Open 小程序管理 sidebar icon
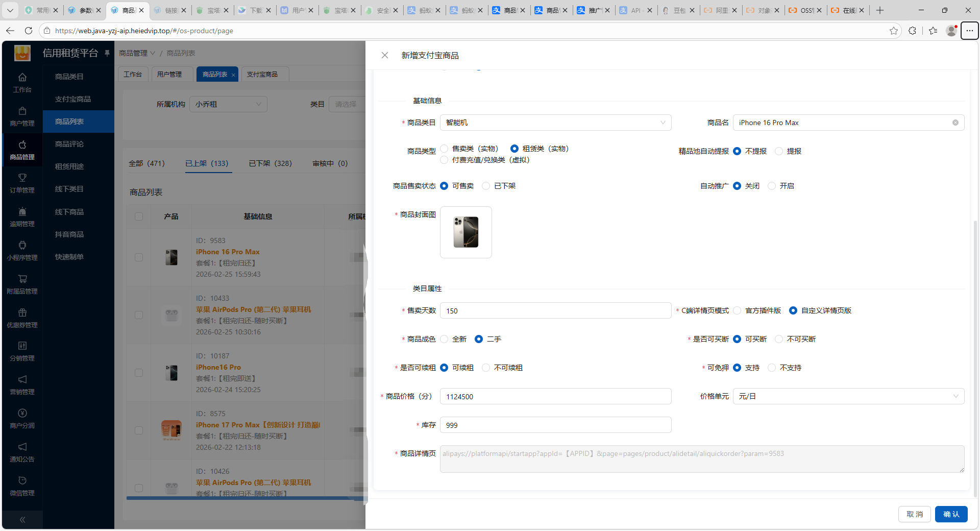Viewport: 980px width, 531px height. (x=22, y=251)
